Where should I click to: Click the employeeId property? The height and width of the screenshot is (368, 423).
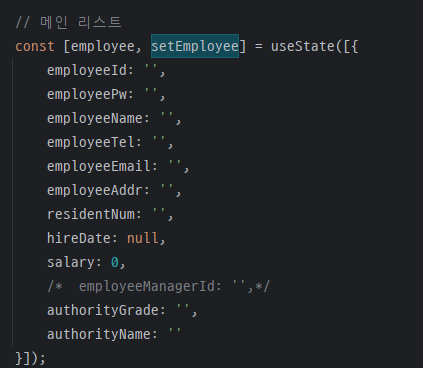pyautogui.click(x=87, y=71)
